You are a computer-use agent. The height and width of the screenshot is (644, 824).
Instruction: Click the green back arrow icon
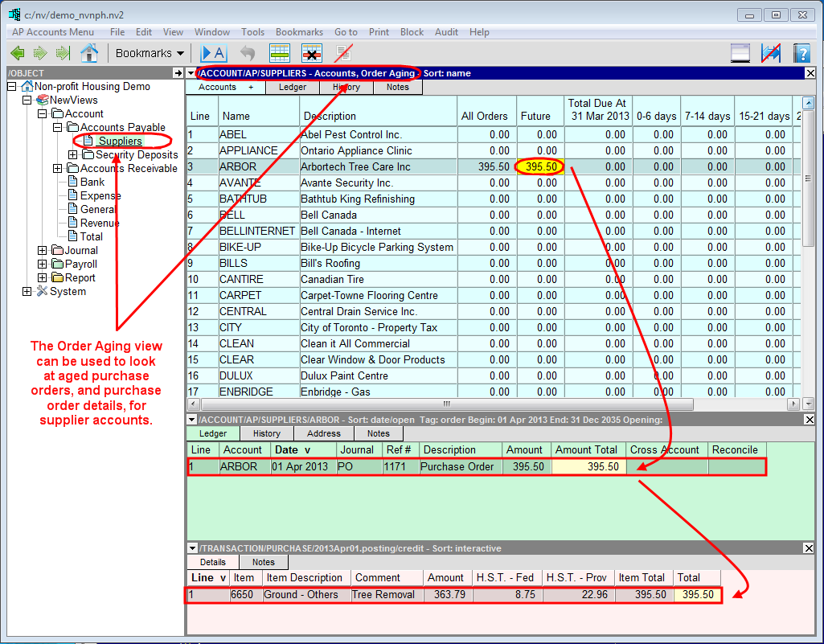[18, 53]
